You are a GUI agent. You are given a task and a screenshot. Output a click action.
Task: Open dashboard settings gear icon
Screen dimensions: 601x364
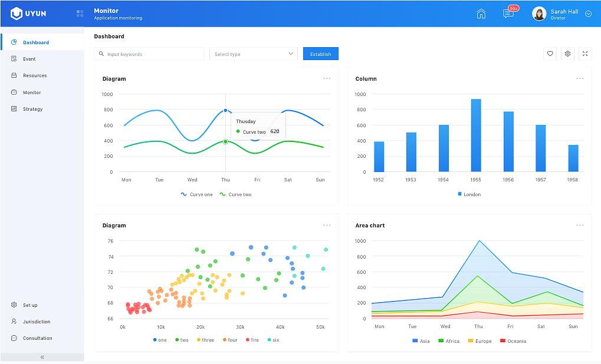567,54
